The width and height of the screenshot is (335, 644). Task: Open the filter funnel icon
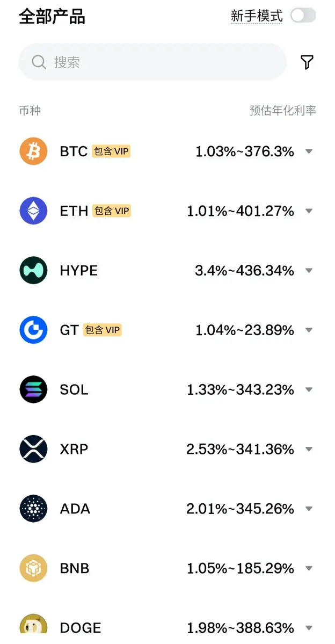click(x=307, y=62)
